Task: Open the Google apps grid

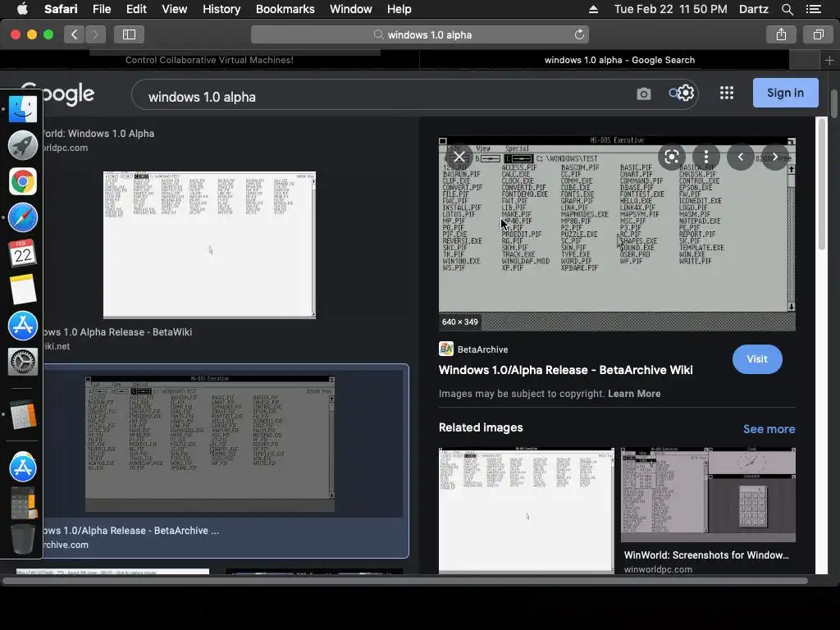Action: [x=727, y=94]
